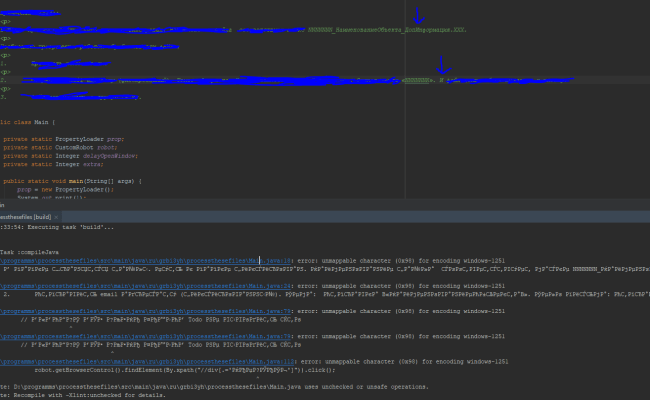Click the 'private static Integer extra;' line
650x400 pixels.
53,164
